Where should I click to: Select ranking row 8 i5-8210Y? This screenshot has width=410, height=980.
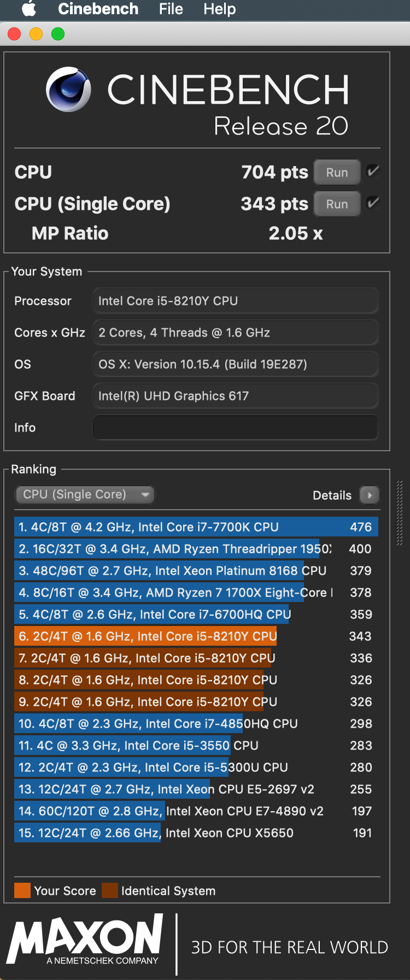[196, 680]
